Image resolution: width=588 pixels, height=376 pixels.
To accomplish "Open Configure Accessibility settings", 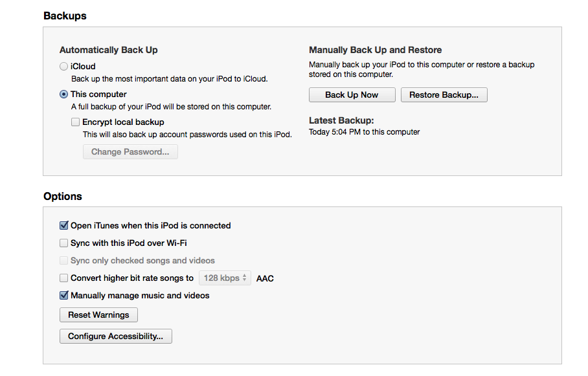I will click(115, 337).
